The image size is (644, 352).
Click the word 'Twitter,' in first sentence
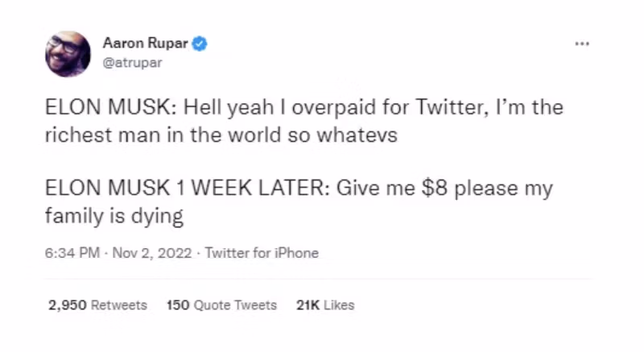click(449, 109)
